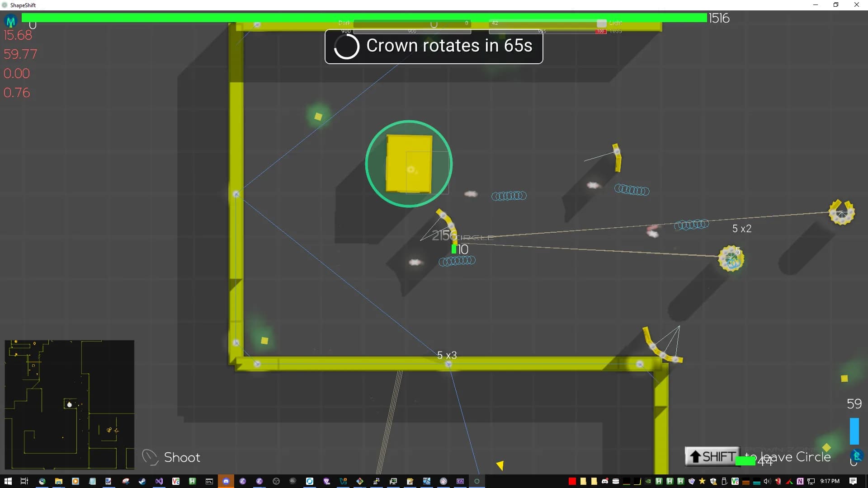Click the minimap in the bottom-left corner

[x=70, y=405]
